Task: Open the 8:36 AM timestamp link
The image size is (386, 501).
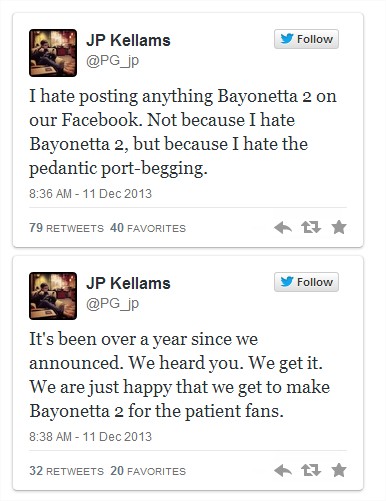Action: (90, 194)
